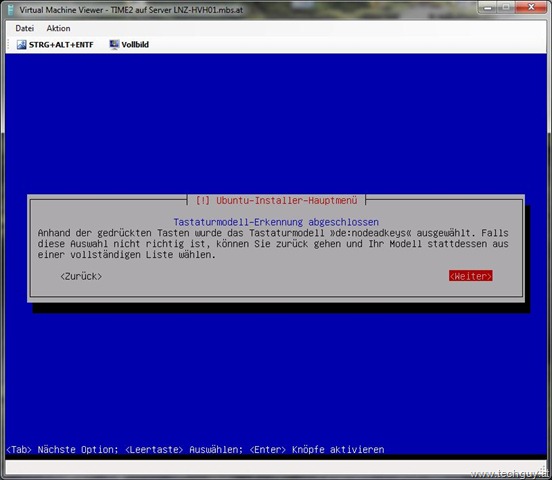Click the www.techguy.at watermark
552x480 pixels.
509,474
